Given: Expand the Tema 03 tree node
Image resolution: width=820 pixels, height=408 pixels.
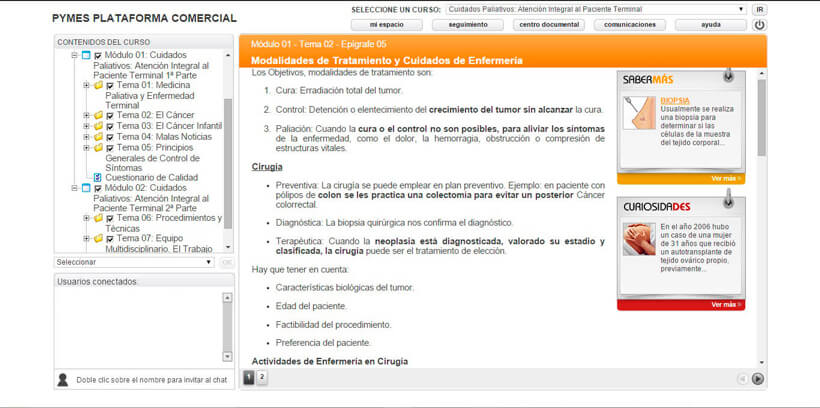Looking at the screenshot, I should click(x=86, y=126).
